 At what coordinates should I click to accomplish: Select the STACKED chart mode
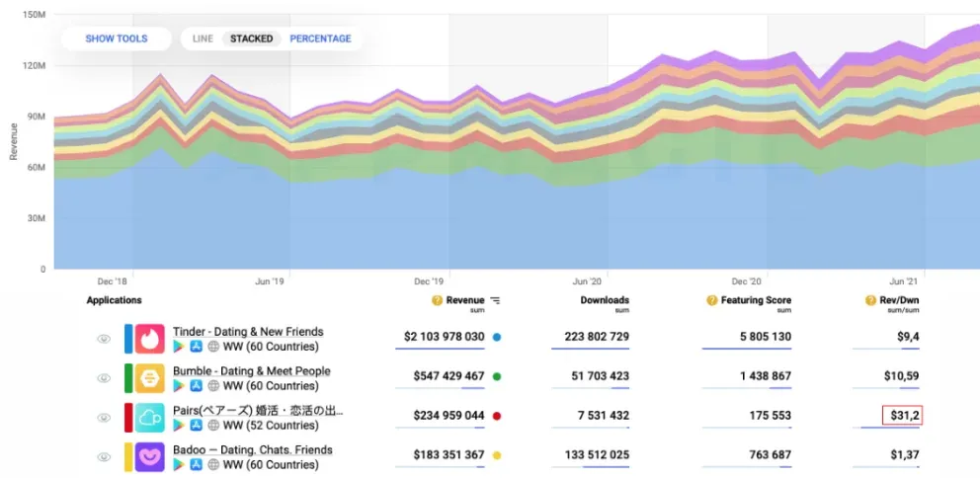(251, 39)
